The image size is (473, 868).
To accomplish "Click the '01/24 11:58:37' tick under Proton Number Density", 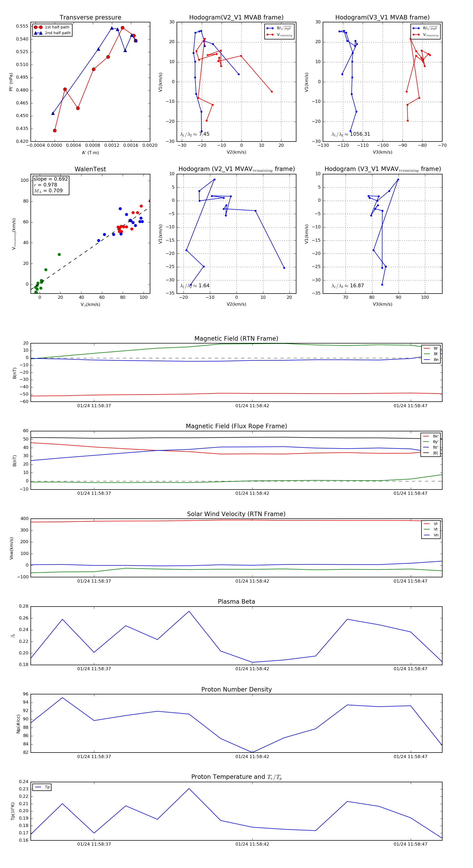I will [94, 756].
